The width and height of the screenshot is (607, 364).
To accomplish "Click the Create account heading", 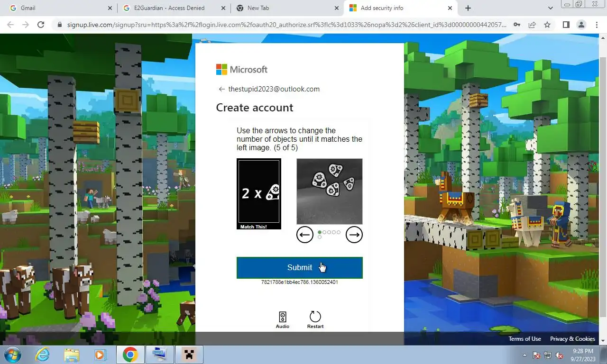I will (x=255, y=108).
